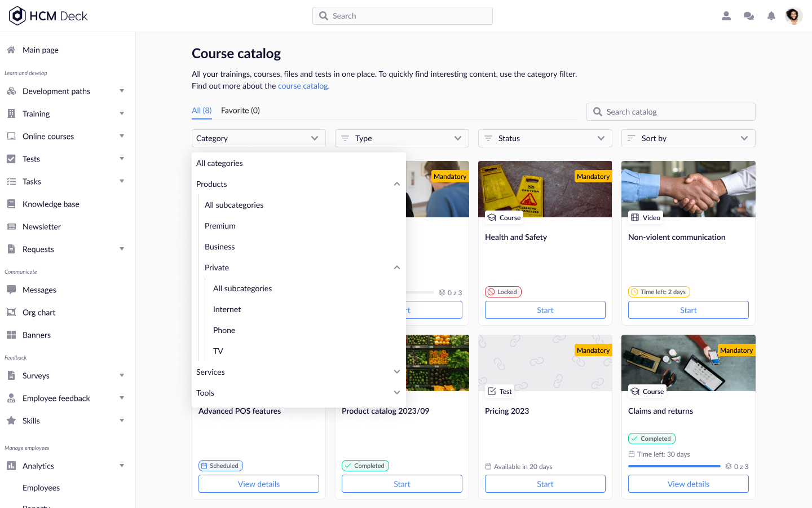Click the Skills star icon
Image resolution: width=812 pixels, height=508 pixels.
pos(11,421)
